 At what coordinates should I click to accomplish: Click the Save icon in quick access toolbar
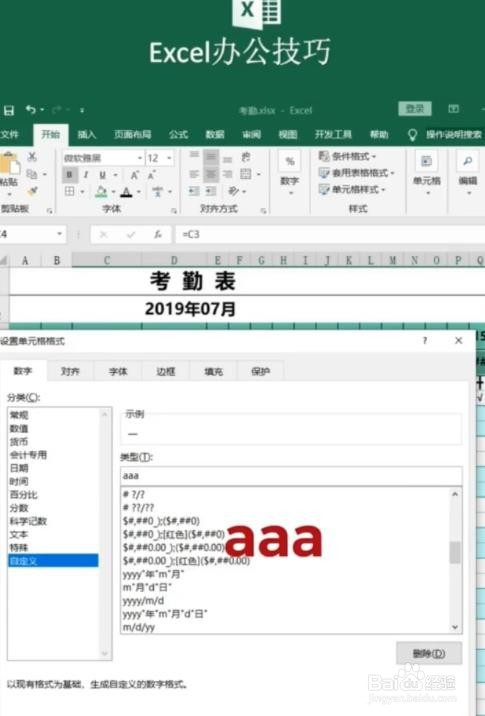point(9,110)
